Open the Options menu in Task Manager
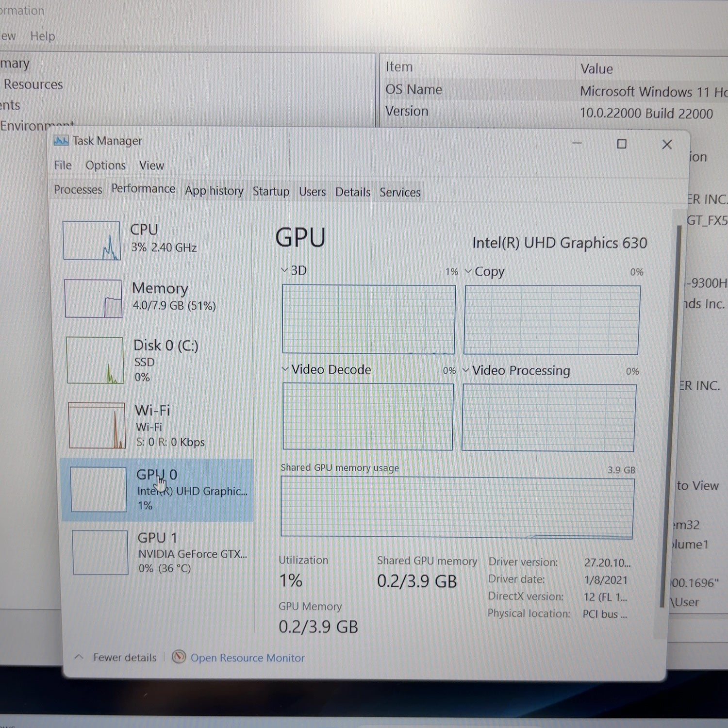Screen dimensions: 728x728 pos(105,165)
